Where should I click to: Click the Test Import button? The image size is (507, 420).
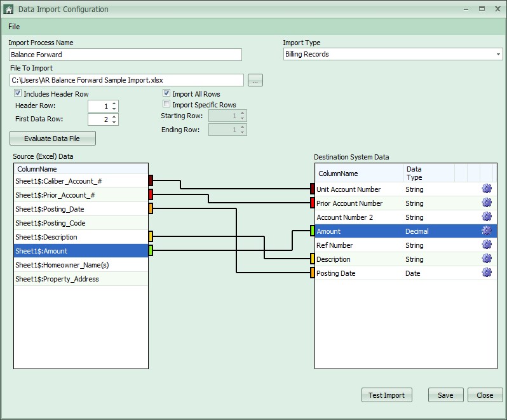click(x=386, y=395)
